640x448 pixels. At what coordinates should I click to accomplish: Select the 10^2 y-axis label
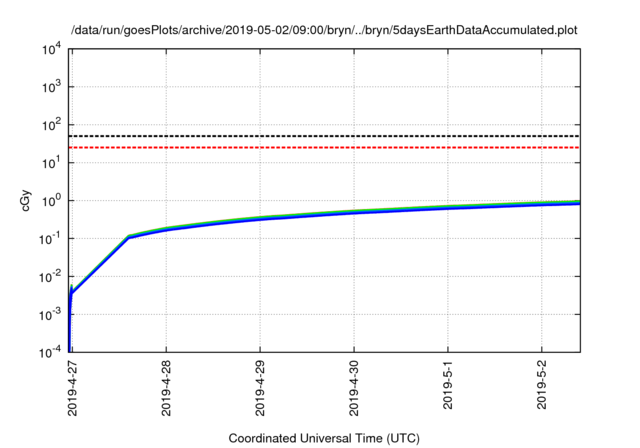(x=51, y=125)
